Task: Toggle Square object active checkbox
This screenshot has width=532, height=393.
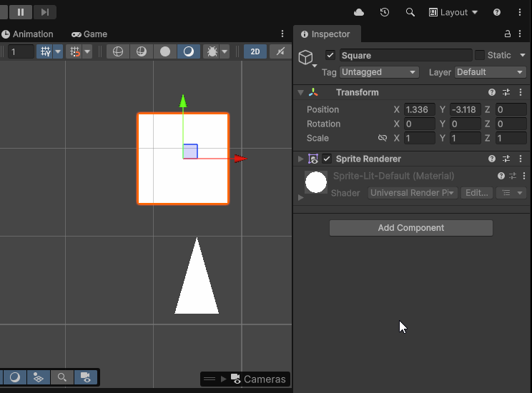Action: coord(330,55)
